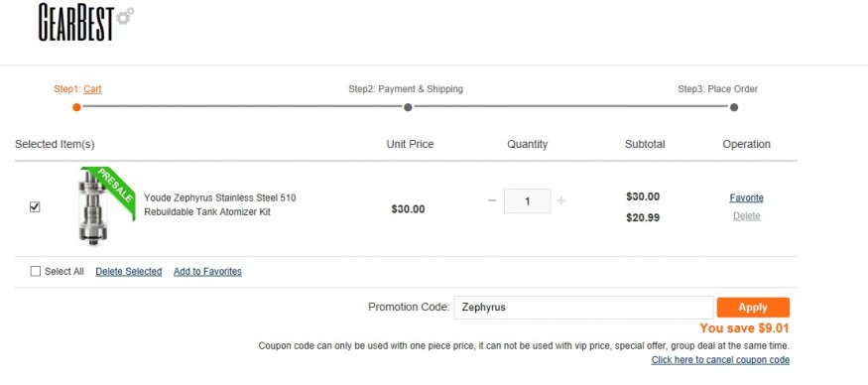Uncheck the Youde Zephyrus item checkbox
Viewport: 868px width, 385px height.
click(x=35, y=206)
